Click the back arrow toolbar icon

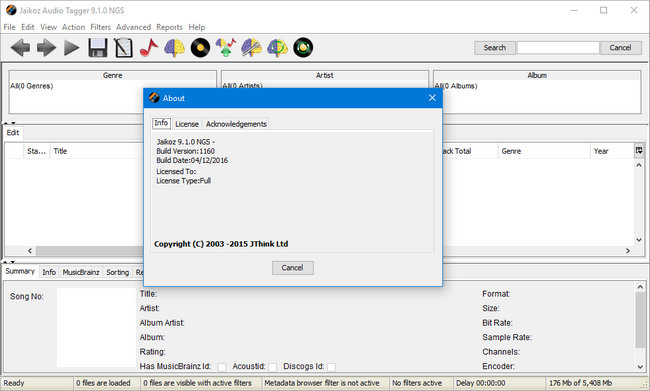(x=20, y=48)
